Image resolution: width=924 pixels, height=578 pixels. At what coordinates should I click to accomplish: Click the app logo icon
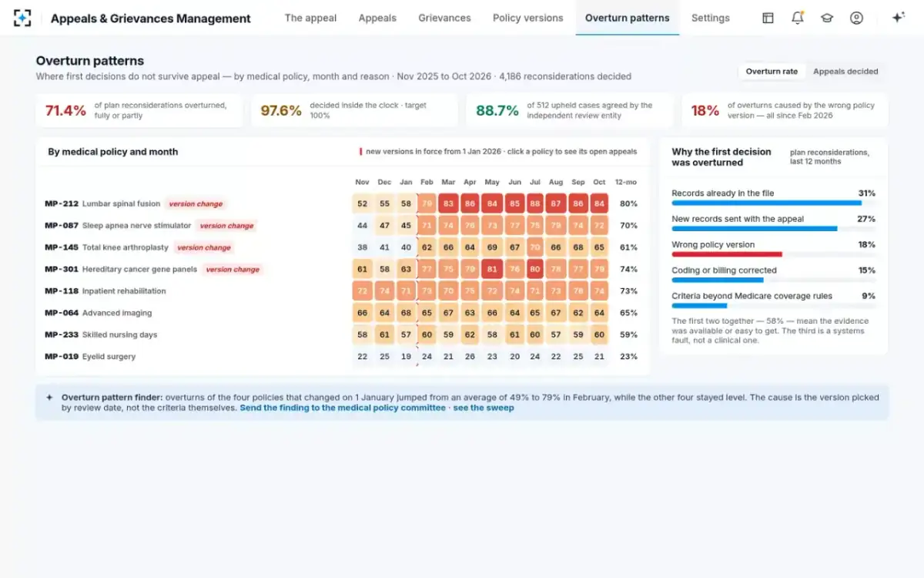22,18
